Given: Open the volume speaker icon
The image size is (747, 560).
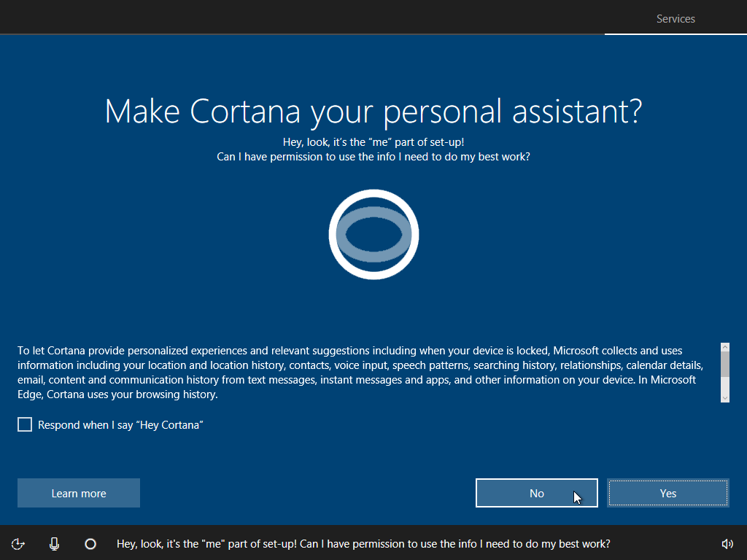Looking at the screenshot, I should 727,544.
